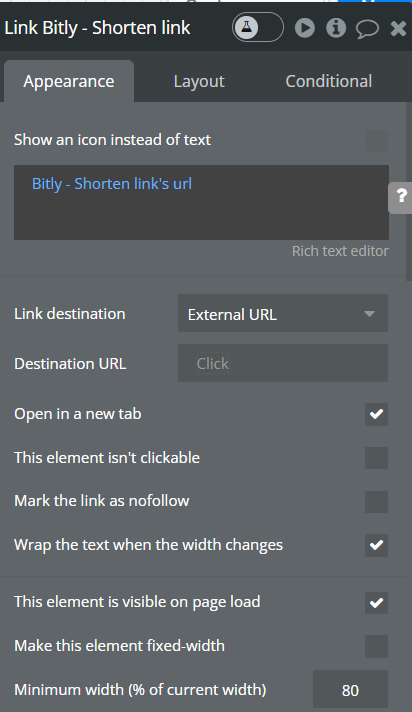Enable Mark the link as nofollow
This screenshot has height=712, width=412.
376,501
